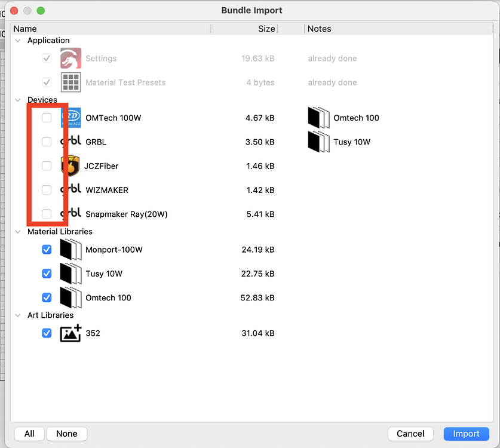Cancel the bundle import
500x448 pixels.
(x=410, y=434)
